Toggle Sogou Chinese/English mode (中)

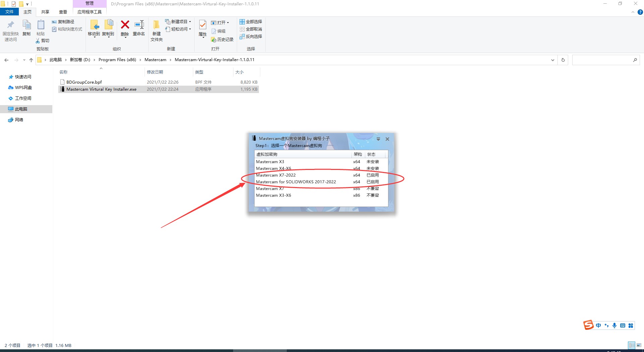598,325
